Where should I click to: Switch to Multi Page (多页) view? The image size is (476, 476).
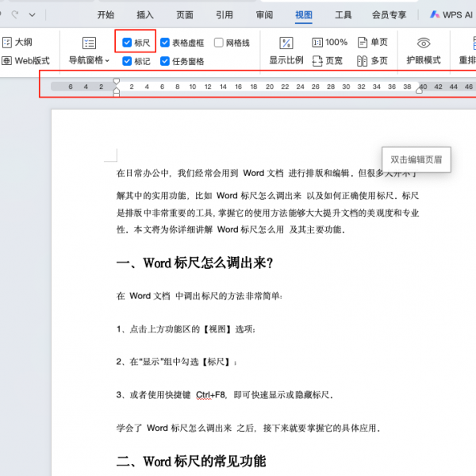[x=373, y=60]
